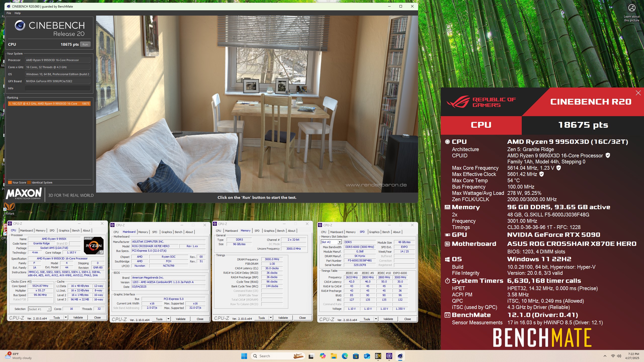This screenshot has width=644, height=362.
Task: Click the Info field in Cinebench
Action: pos(58,88)
